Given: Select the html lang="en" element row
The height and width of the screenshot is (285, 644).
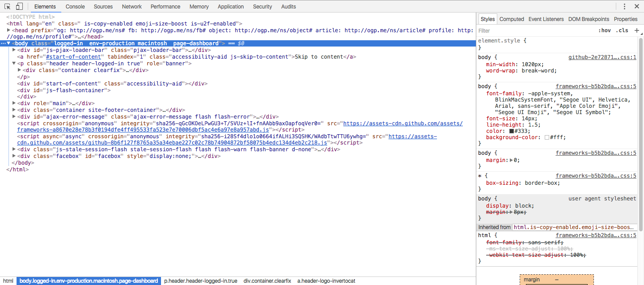Looking at the screenshot, I should point(124,23).
